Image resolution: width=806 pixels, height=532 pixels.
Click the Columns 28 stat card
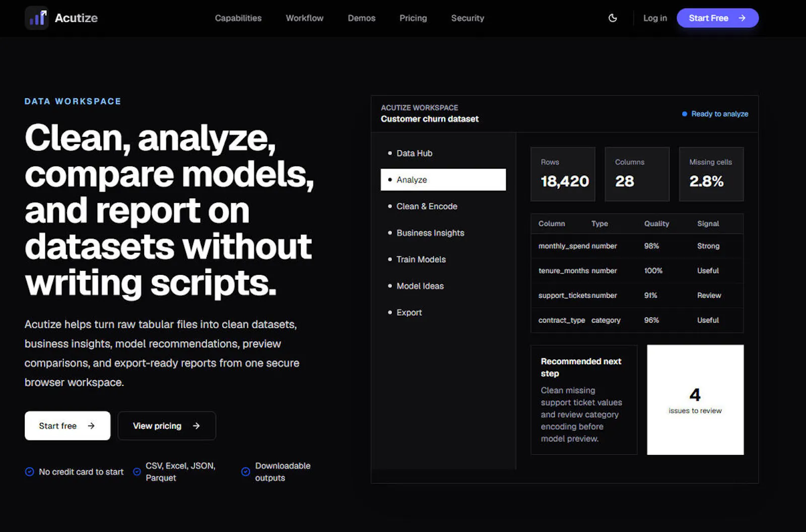click(637, 174)
